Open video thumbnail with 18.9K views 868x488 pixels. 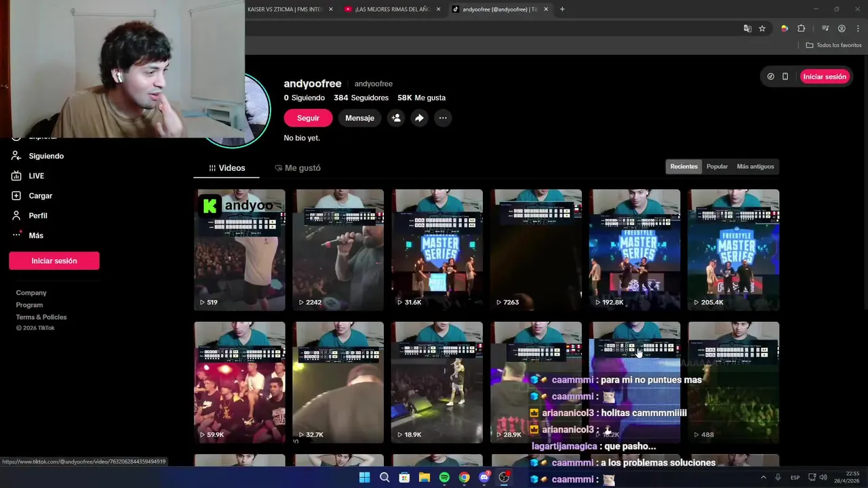(437, 382)
